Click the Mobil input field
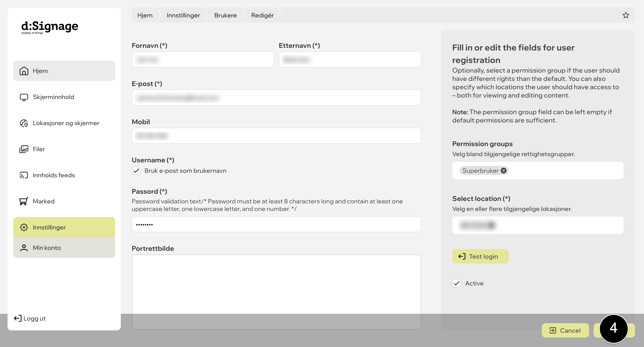 coord(276,136)
